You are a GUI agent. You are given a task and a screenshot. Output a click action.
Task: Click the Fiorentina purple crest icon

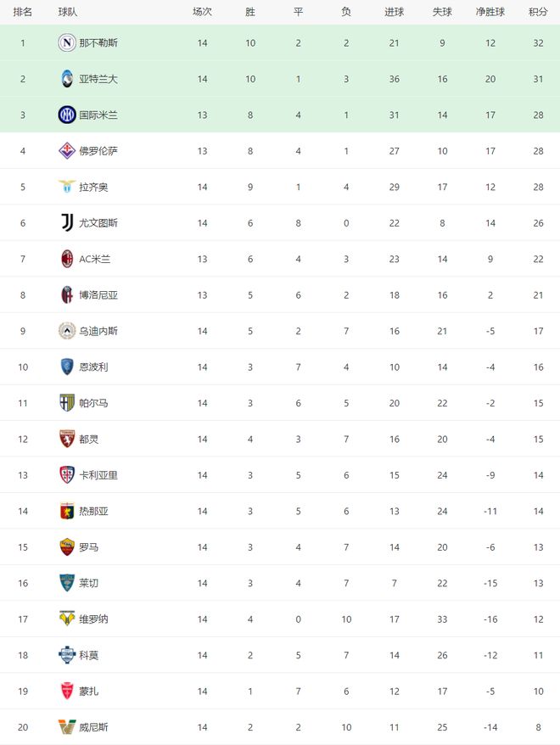pyautogui.click(x=67, y=151)
